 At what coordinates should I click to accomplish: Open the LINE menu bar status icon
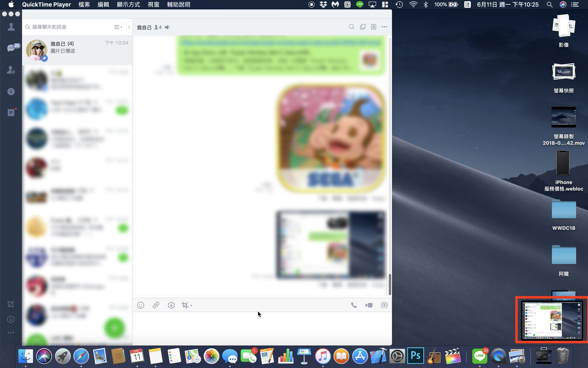360,4
